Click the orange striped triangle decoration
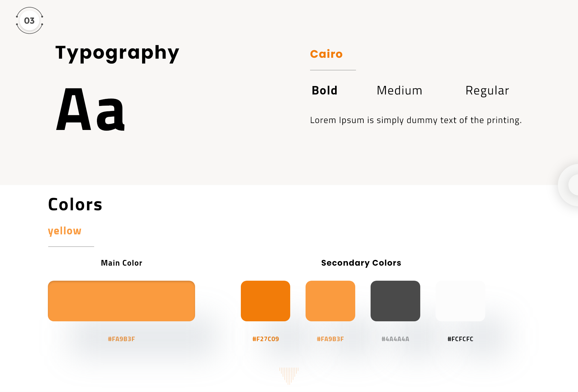This screenshot has height=392, width=578. pos(289,376)
